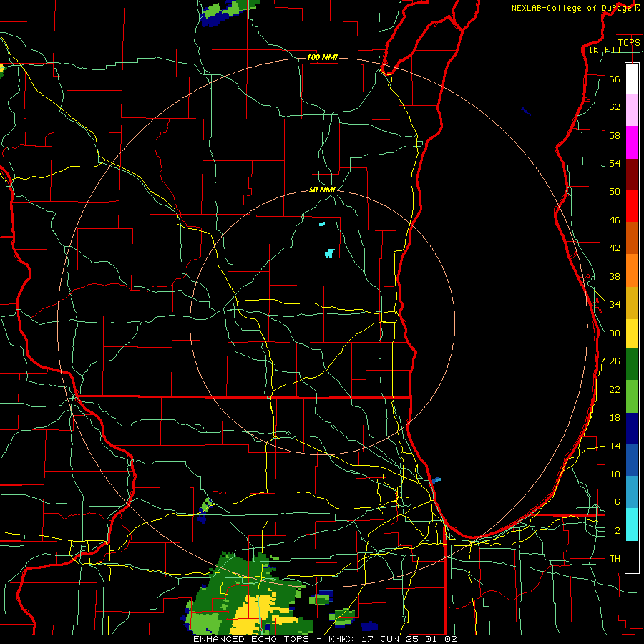The width and height of the screenshot is (644, 644).
Task: Click the "[K FT]" units label
Action: 605,49
